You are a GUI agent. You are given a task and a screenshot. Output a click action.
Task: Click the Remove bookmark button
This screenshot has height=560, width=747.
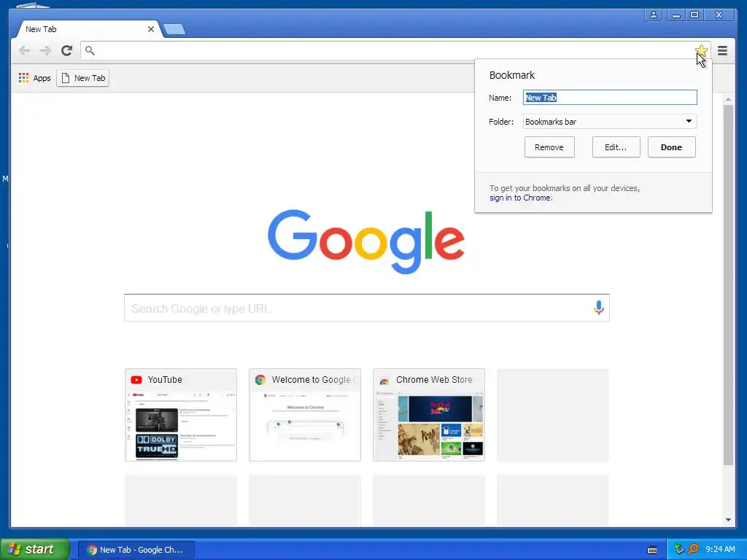(549, 147)
